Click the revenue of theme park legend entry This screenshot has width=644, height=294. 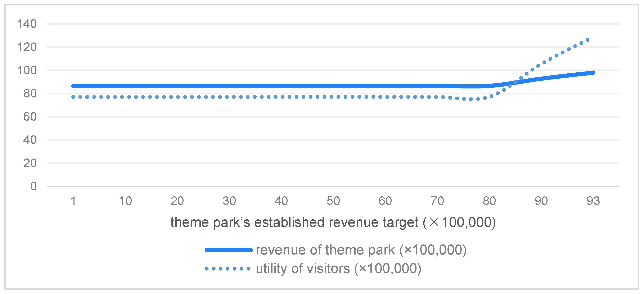[x=361, y=250]
